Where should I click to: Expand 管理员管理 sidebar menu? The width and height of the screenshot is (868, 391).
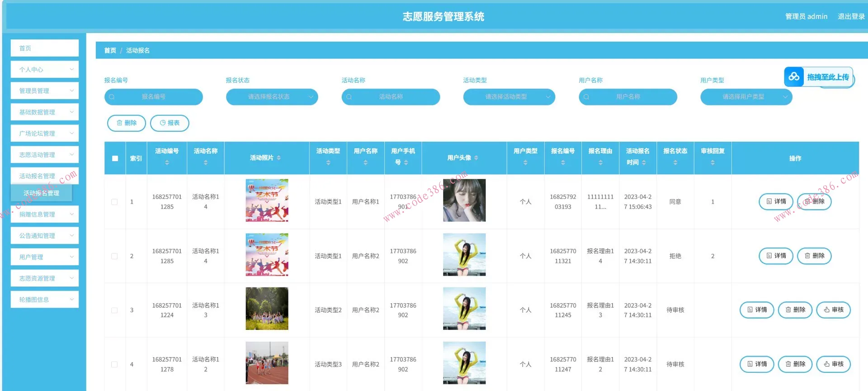[x=45, y=91]
